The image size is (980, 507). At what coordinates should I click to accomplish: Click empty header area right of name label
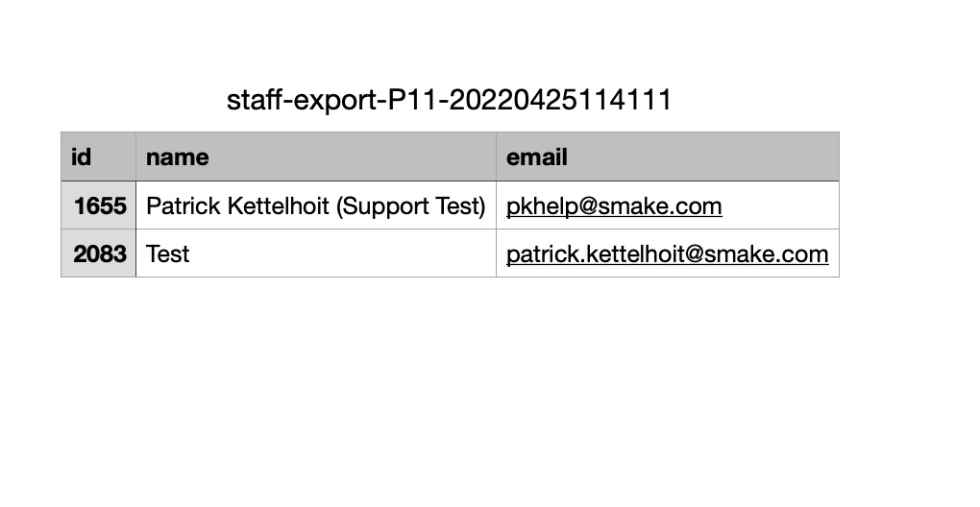[352, 157]
